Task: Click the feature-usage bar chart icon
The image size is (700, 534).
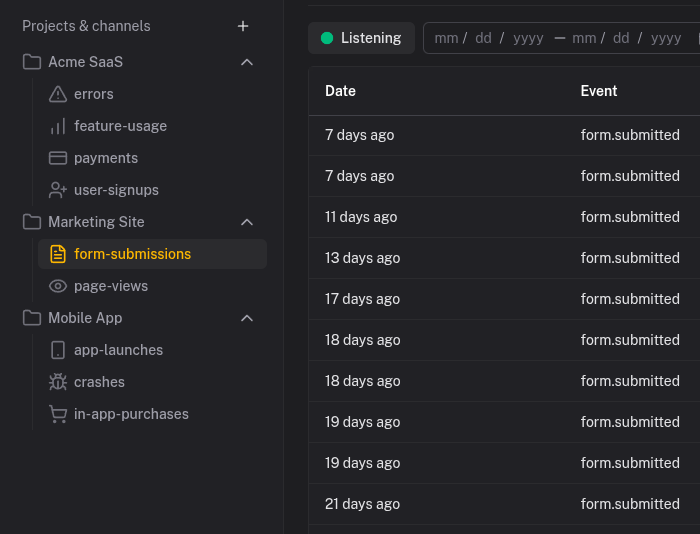Action: (58, 126)
